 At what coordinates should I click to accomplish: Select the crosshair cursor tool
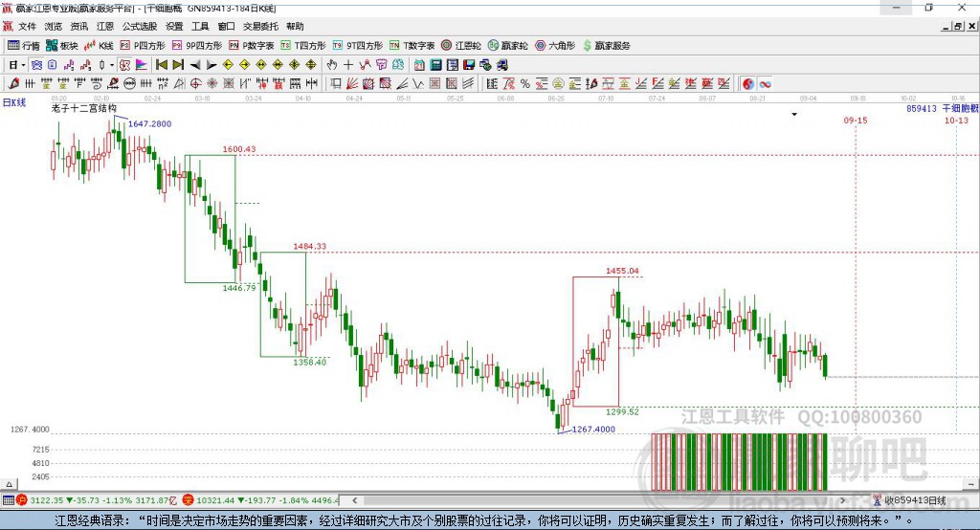348,65
